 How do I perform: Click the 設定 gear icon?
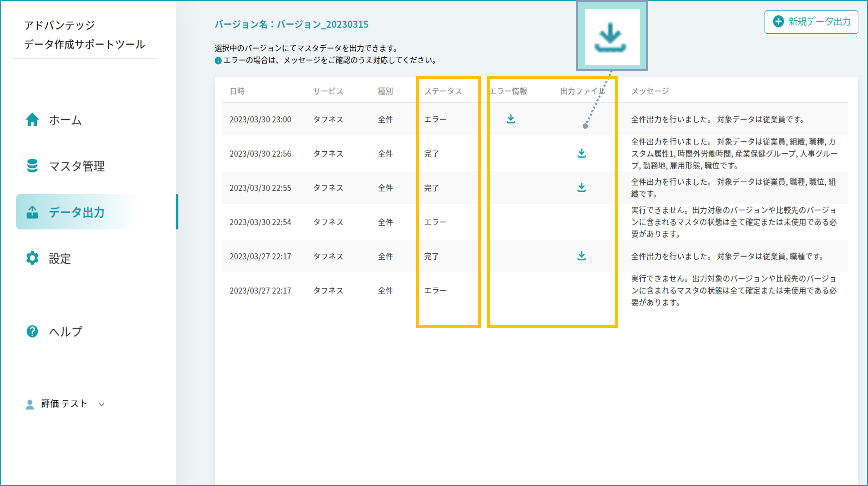32,258
